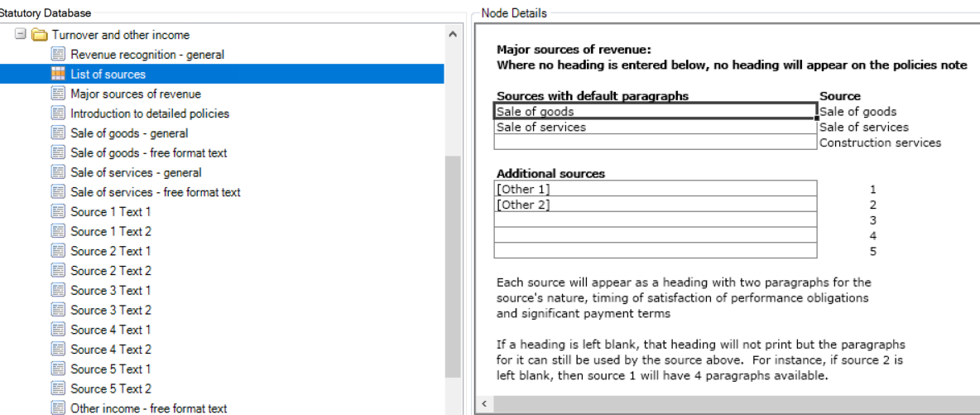Open Source 3 Text 1 node
Viewport: 980px width, 415px height.
[x=111, y=291]
